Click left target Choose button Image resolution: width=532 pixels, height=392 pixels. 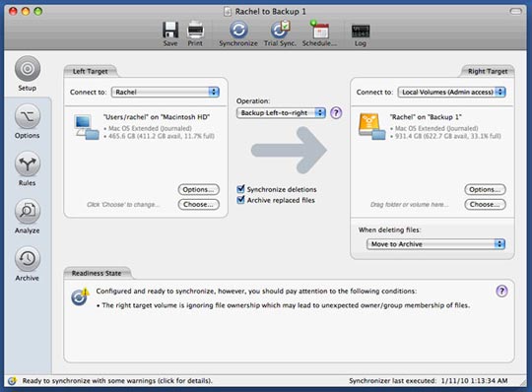coord(198,205)
